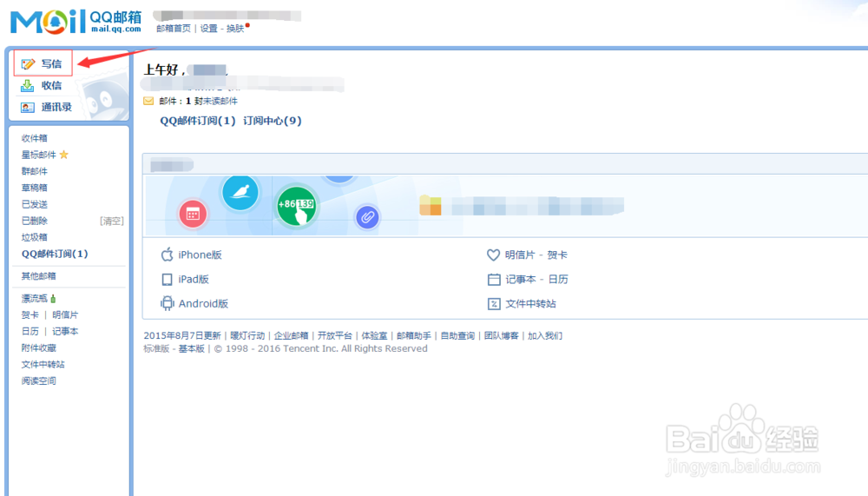
Task: Open QQ邮件订阅(1) in the sidebar
Action: pyautogui.click(x=55, y=254)
